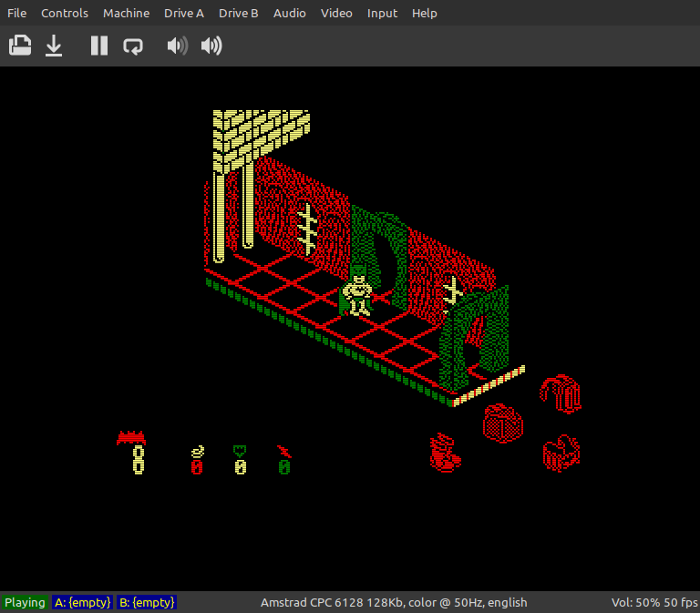Click the yellow brick block at top
The image size is (700, 613).
(x=261, y=140)
